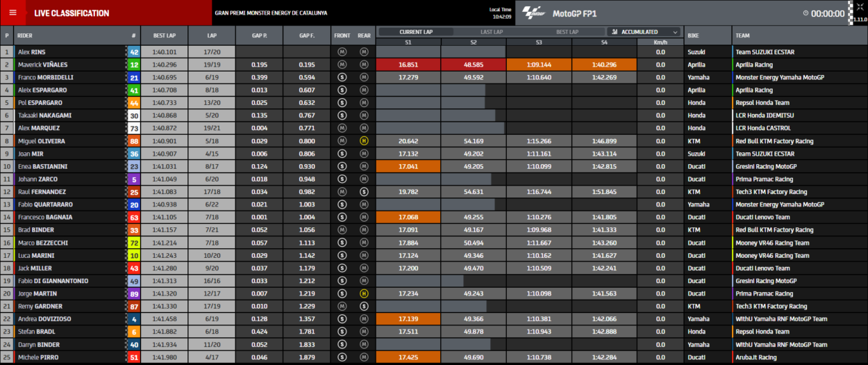Switch to the LAST LAP tab
The height and width of the screenshot is (365, 868).
click(x=492, y=32)
